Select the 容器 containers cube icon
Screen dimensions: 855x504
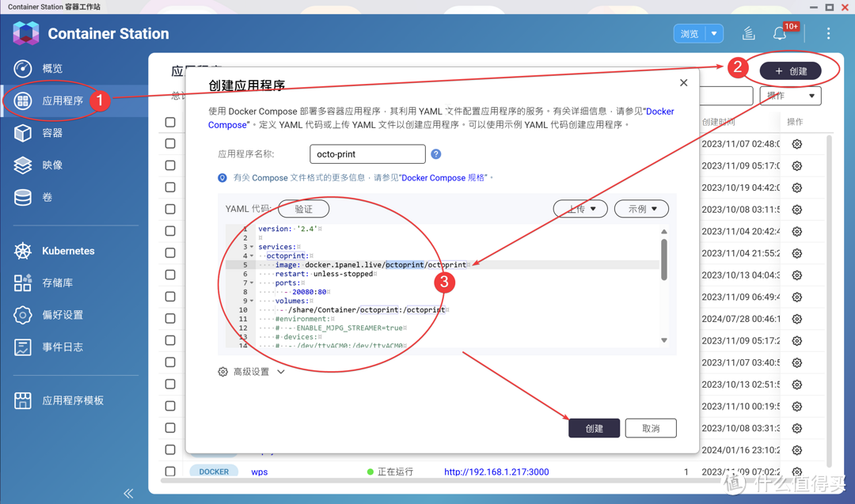tap(22, 133)
